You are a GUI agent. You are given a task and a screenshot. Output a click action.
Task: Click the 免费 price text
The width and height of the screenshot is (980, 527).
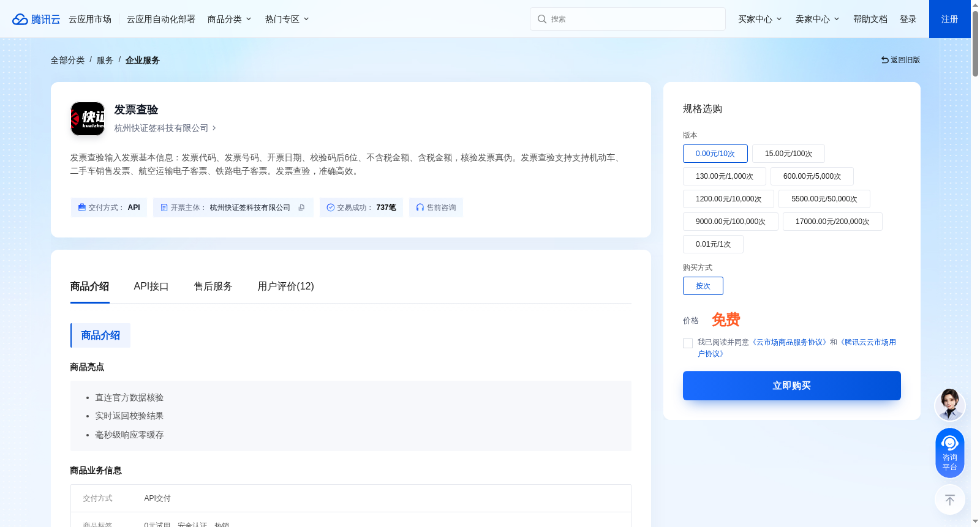pos(726,320)
